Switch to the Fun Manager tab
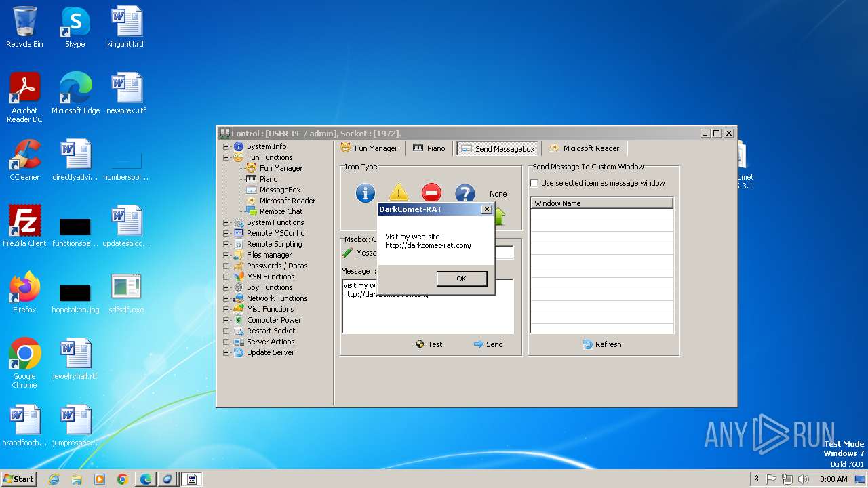 pos(370,148)
